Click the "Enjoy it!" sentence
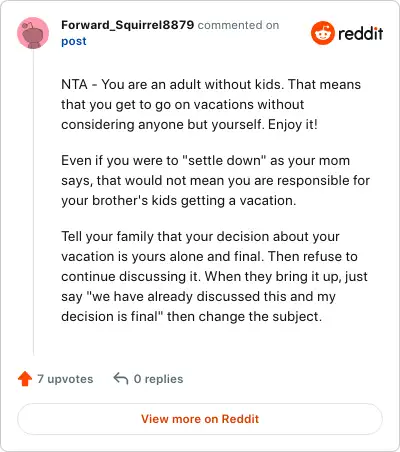This screenshot has width=400, height=452. point(293,125)
